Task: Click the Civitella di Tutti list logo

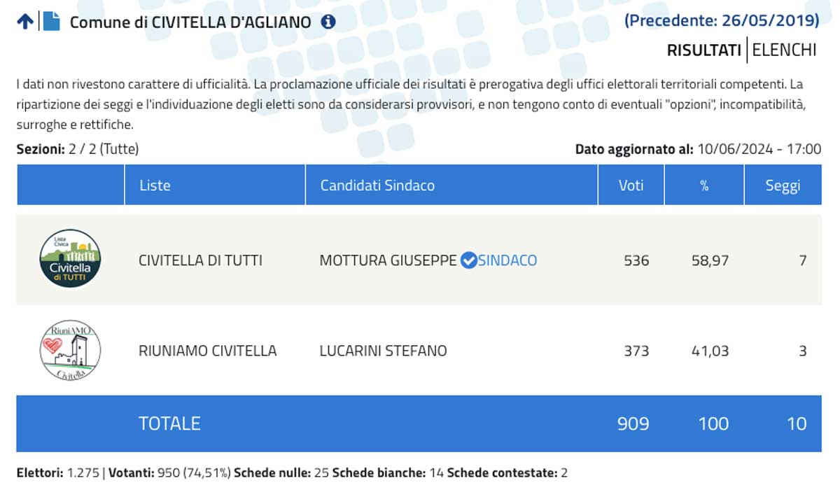Action: (x=70, y=260)
